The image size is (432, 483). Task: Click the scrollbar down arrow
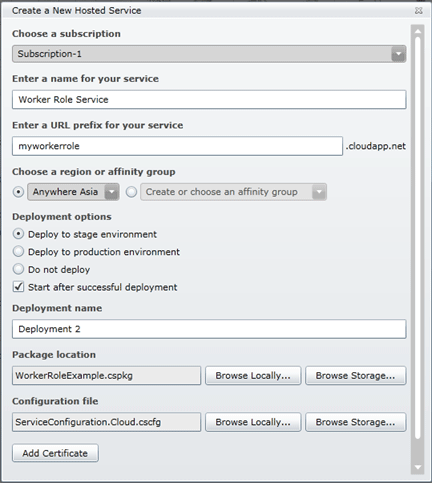[418, 467]
